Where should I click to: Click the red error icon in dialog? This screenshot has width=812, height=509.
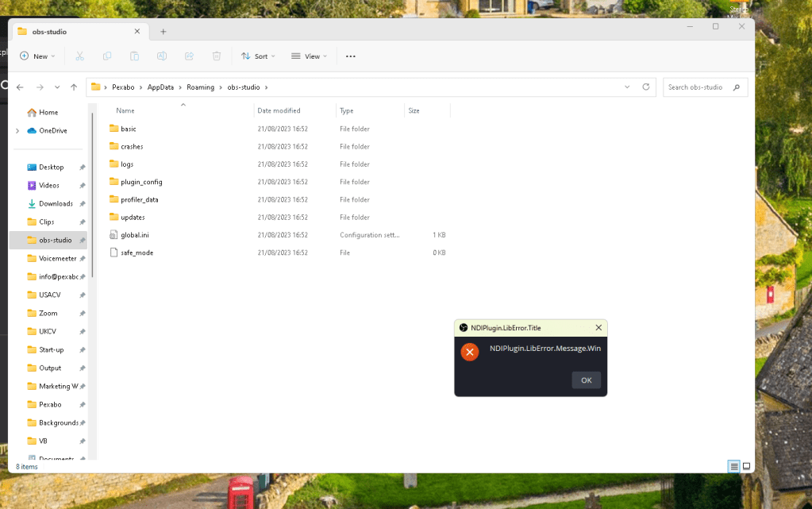470,352
